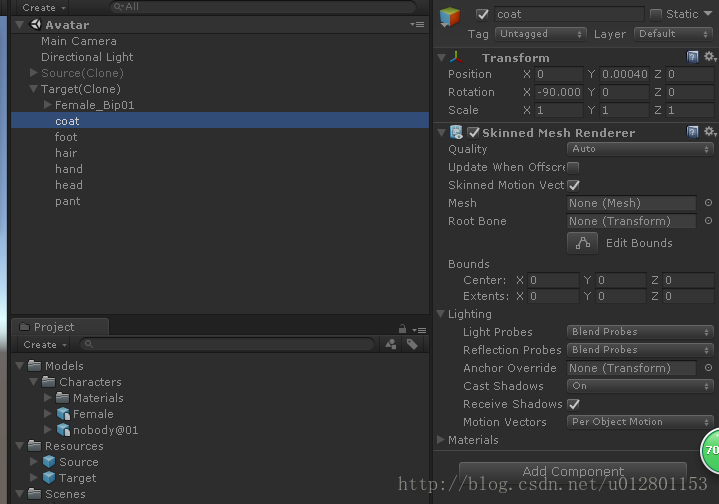Expand the Source(Clone) hierarchy node
This screenshot has width=719, height=504.
click(33, 72)
